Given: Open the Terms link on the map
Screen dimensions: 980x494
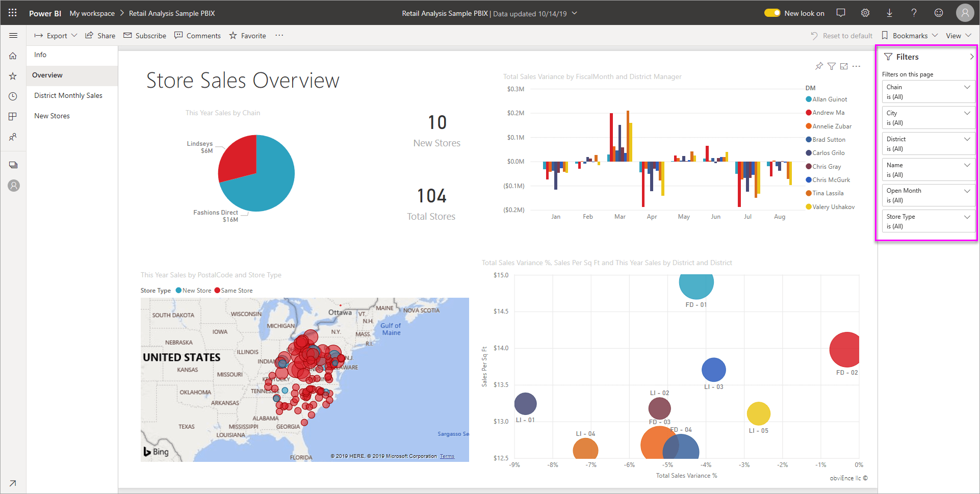Looking at the screenshot, I should 447,456.
